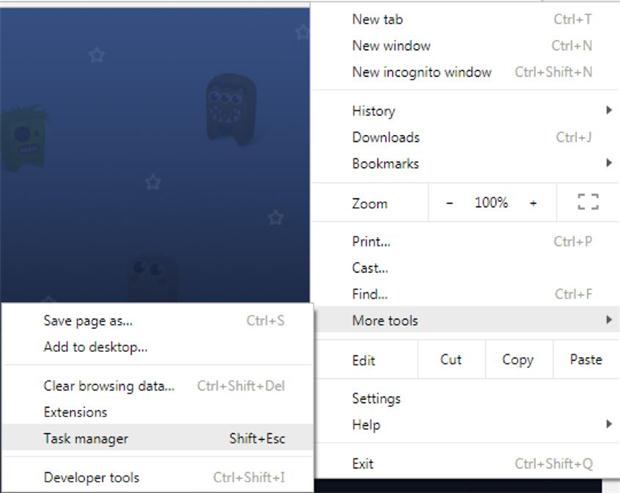Click the Copy button

pyautogui.click(x=518, y=359)
